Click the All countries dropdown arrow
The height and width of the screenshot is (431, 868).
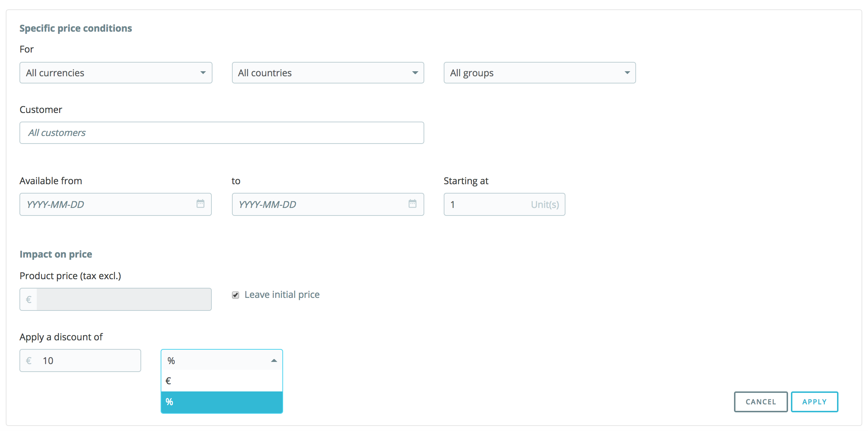(x=415, y=73)
